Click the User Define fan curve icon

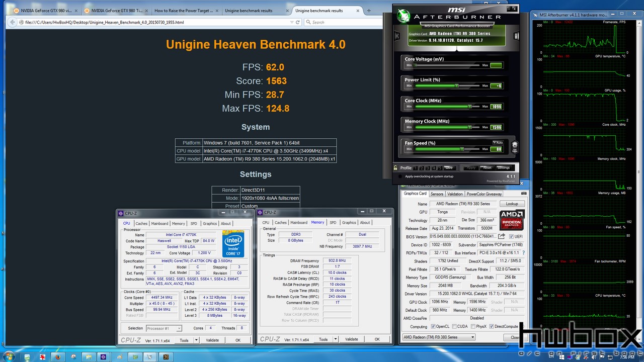[x=514, y=147]
